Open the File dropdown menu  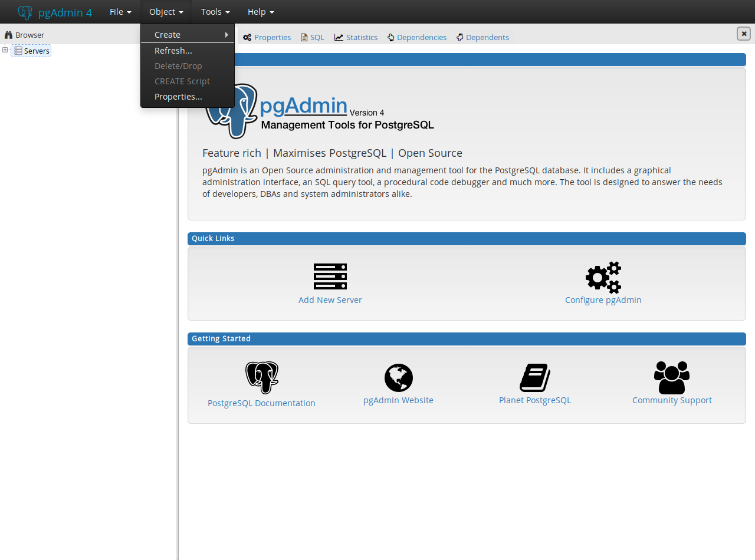[x=120, y=12]
